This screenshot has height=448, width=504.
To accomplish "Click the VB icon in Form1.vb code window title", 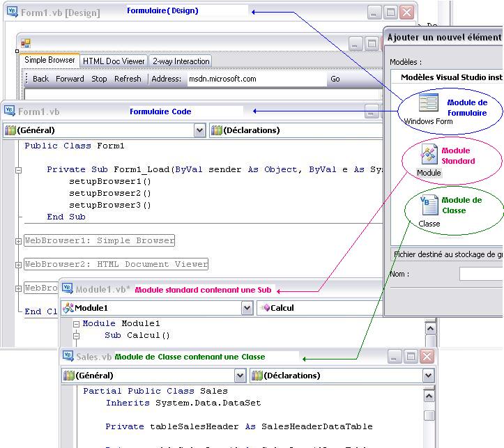I will point(9,111).
